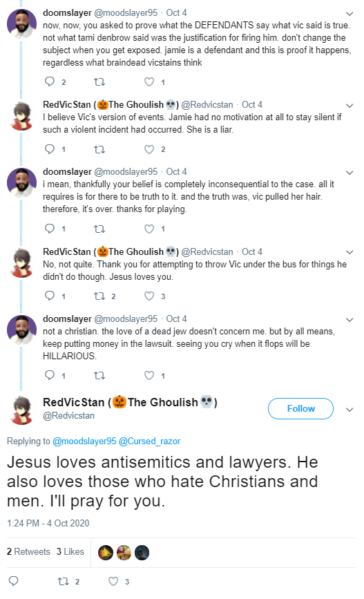Reply to doomslayer's first tweet with 2 replies
The height and width of the screenshot is (599, 364).
tap(50, 82)
